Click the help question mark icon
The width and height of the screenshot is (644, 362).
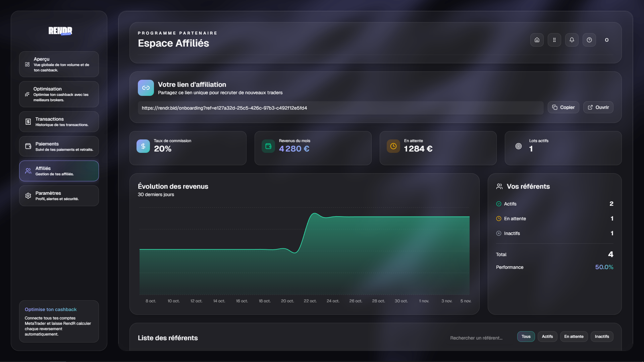[589, 40]
